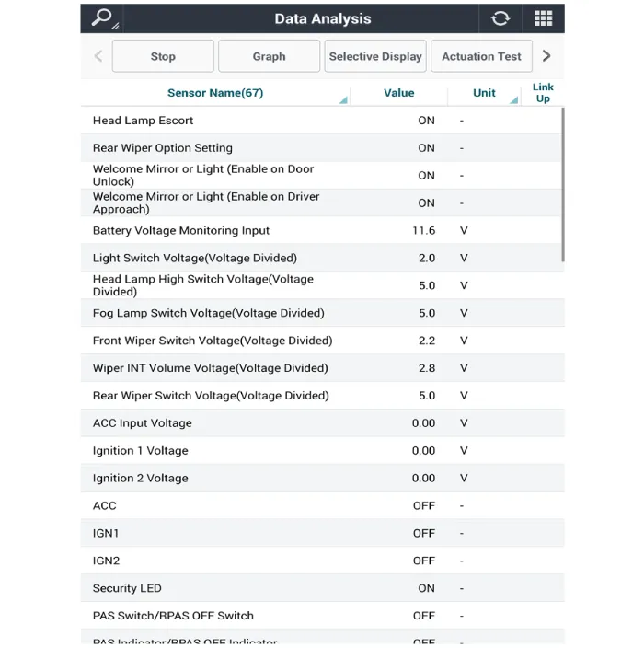The image size is (644, 648).
Task: Sort by the Sensor Name(67) column header
Action: click(x=215, y=93)
